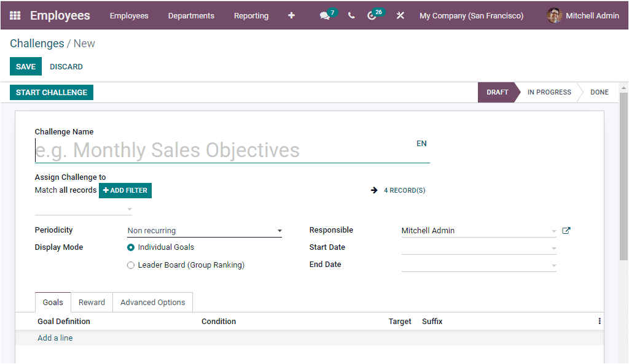Click the plus icon to create new
Image resolution: width=629 pixels, height=364 pixels.
point(291,15)
